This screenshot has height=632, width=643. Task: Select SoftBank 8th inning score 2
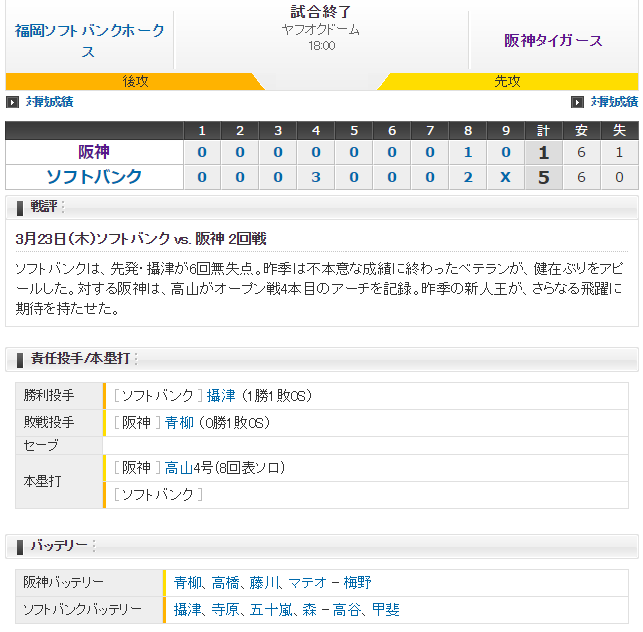click(x=468, y=177)
